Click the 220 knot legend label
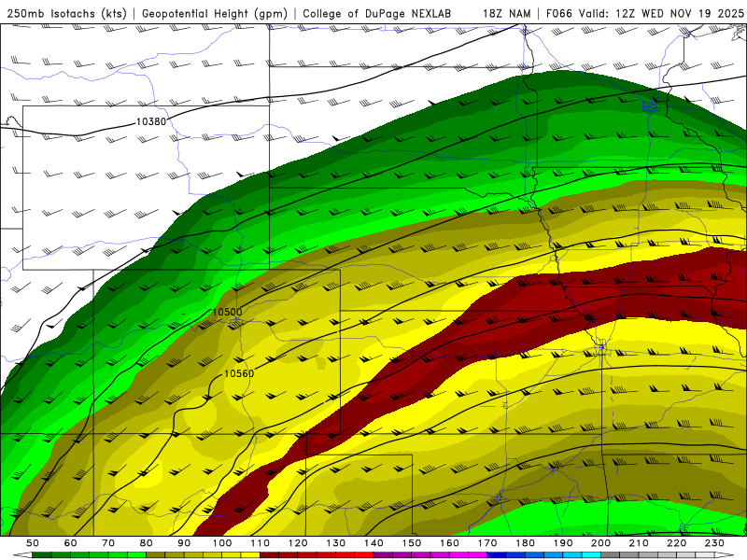Screen dimensions: 747x560 (x=676, y=543)
